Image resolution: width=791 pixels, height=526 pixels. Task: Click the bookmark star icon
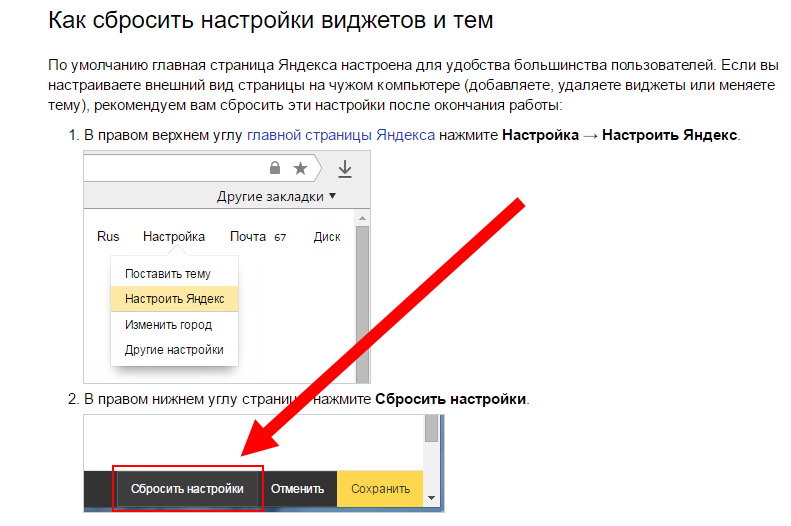pos(299,169)
